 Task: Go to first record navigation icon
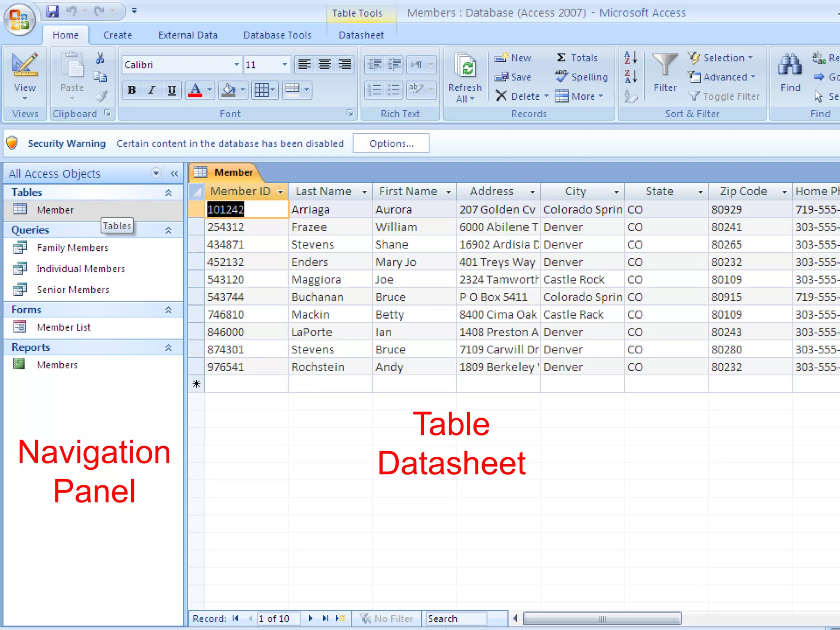pyautogui.click(x=235, y=618)
